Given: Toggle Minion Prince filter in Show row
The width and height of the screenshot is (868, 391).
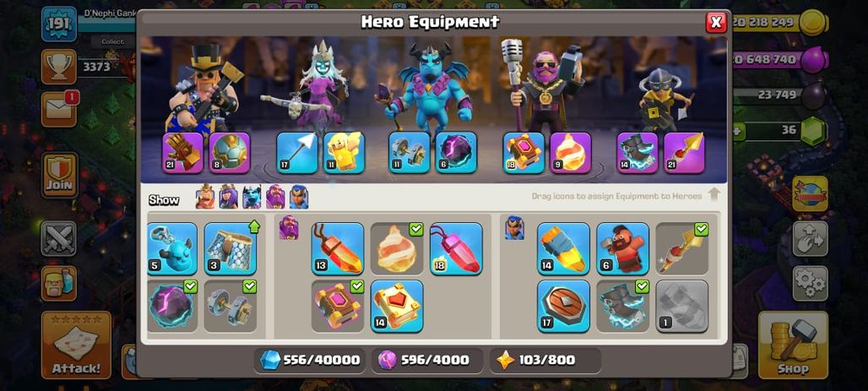Looking at the screenshot, I should pyautogui.click(x=252, y=197).
